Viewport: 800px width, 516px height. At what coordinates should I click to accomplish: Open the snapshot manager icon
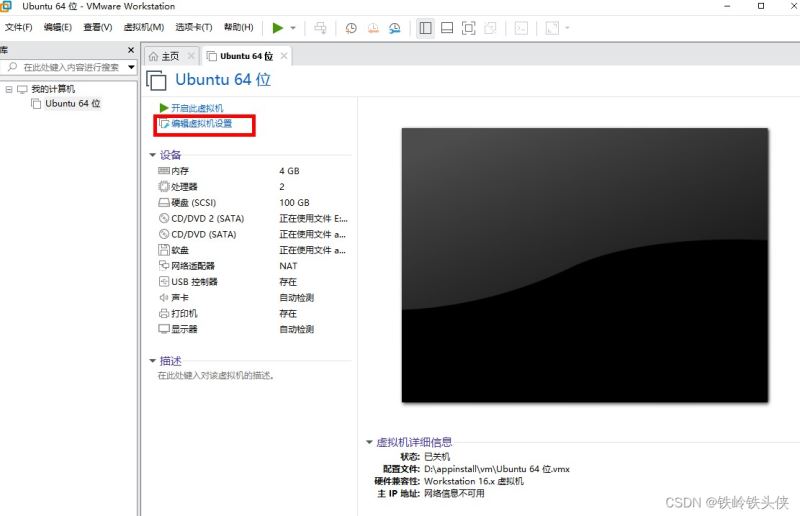(395, 28)
